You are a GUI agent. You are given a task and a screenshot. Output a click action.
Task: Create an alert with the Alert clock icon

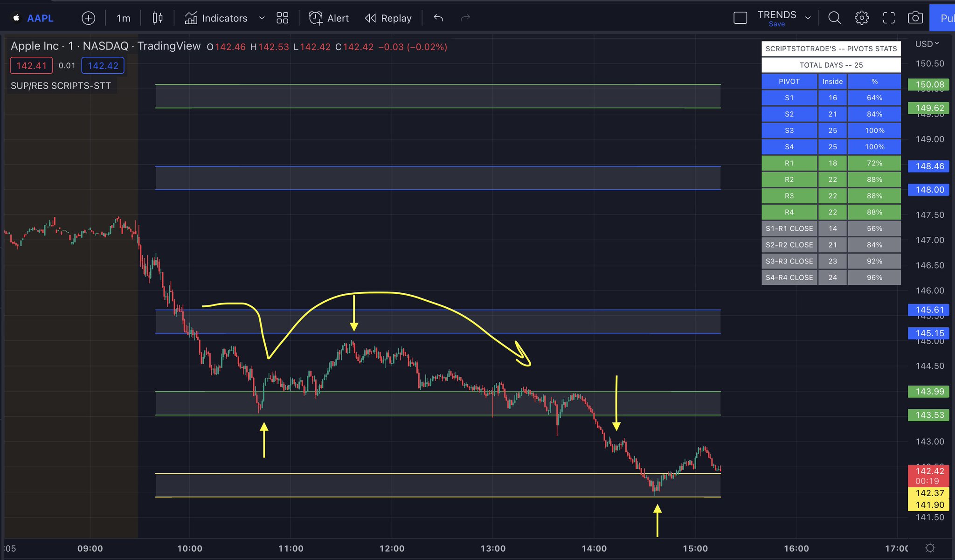[x=316, y=18]
